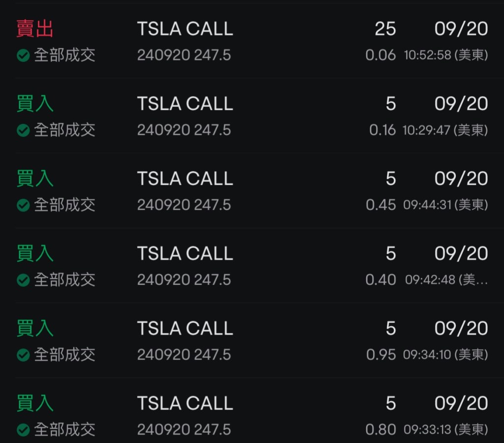The height and width of the screenshot is (443, 504).
Task: Open the TSLA CALL sell order of 25 contracts
Action: tap(185, 29)
